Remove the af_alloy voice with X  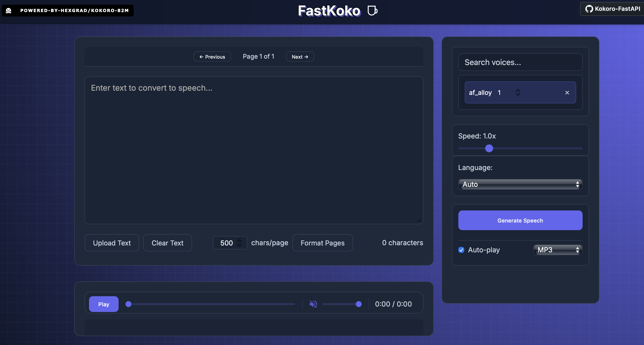(x=567, y=93)
